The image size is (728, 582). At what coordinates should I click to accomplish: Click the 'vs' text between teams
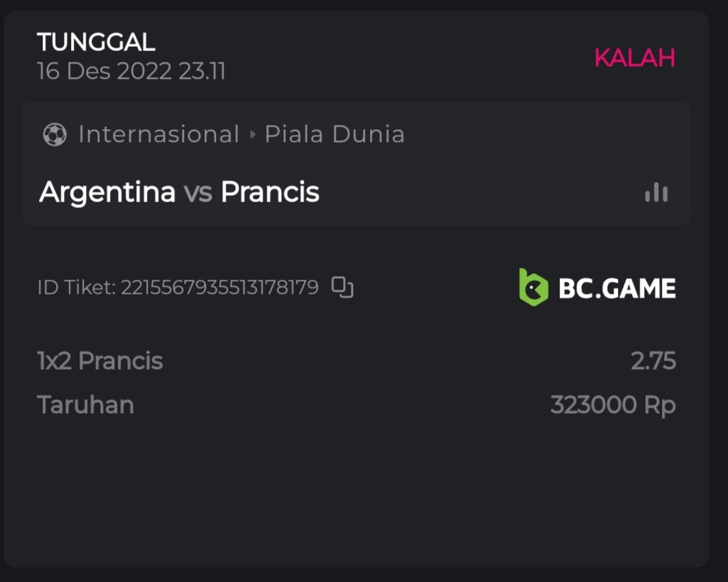(x=198, y=193)
